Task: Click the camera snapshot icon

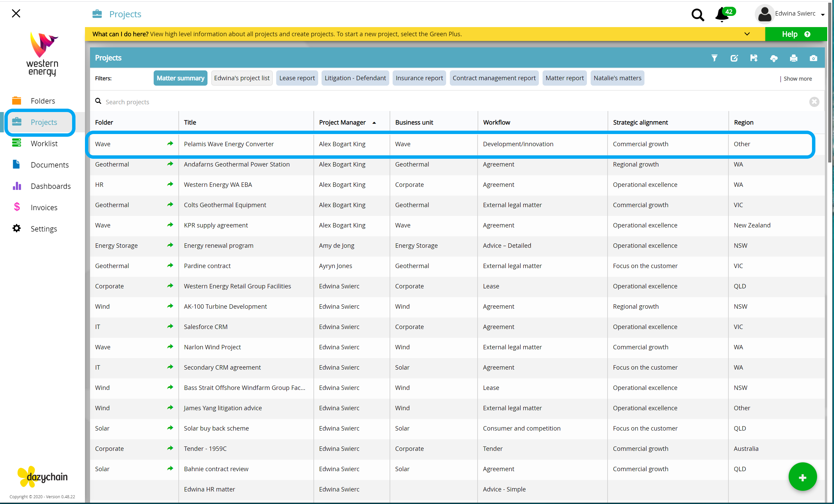Action: [x=813, y=58]
